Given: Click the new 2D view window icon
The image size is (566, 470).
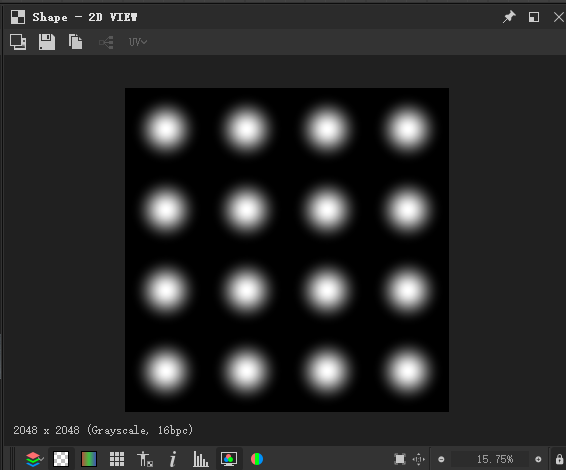Looking at the screenshot, I should (x=18, y=42).
